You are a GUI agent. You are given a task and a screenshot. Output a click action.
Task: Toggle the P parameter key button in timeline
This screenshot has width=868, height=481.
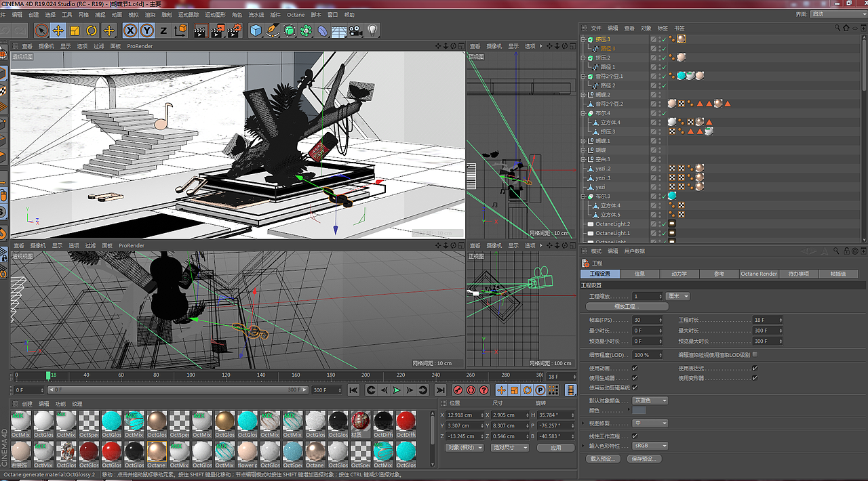pos(540,390)
